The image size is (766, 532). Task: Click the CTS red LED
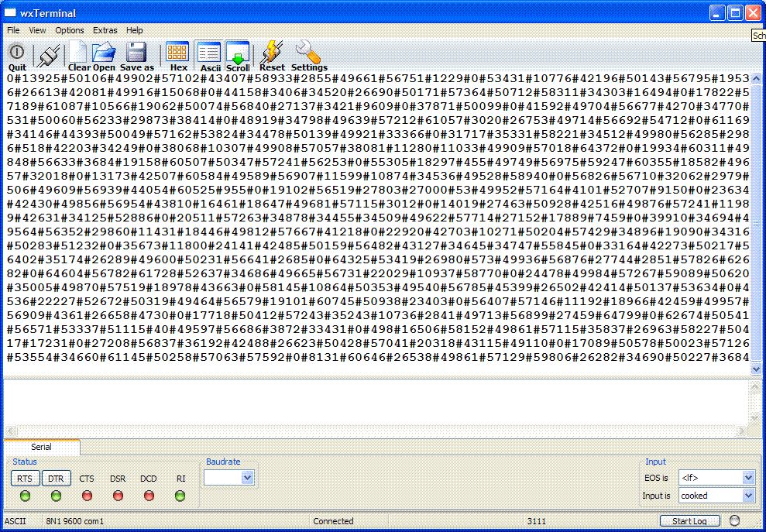point(87,496)
